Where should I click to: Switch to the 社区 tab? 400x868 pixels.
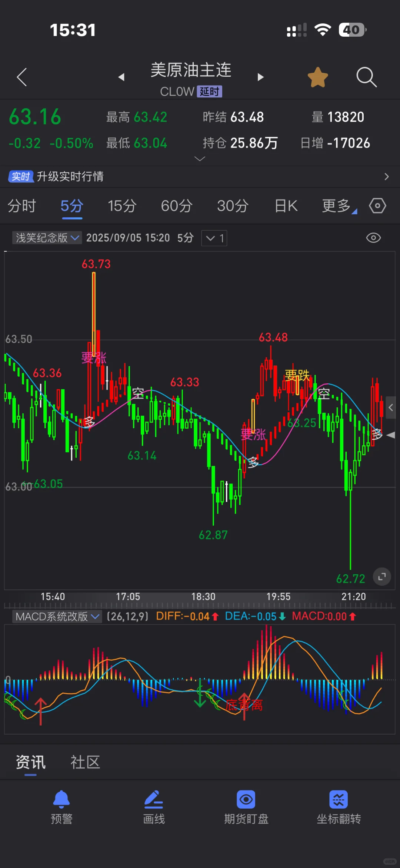86,762
